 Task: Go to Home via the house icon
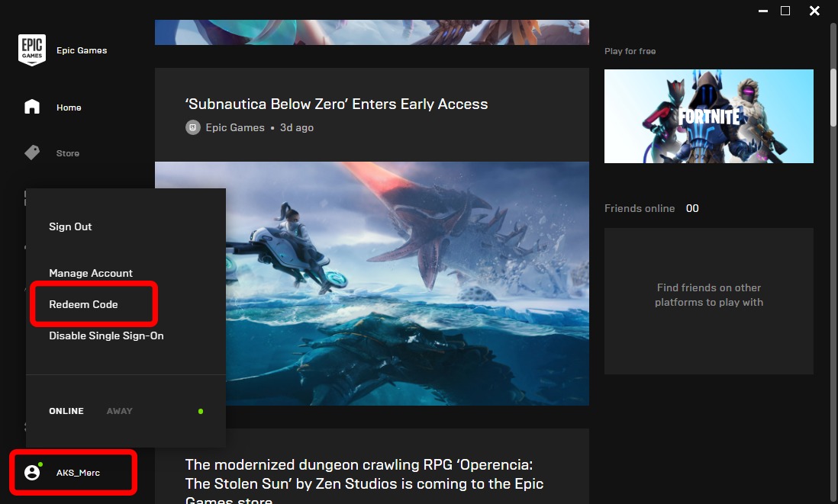[x=32, y=108]
